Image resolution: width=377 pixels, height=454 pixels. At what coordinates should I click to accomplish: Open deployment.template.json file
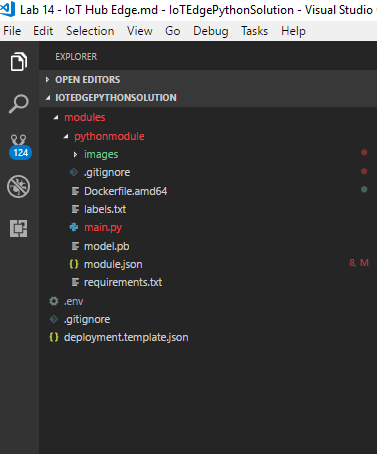[x=126, y=337]
